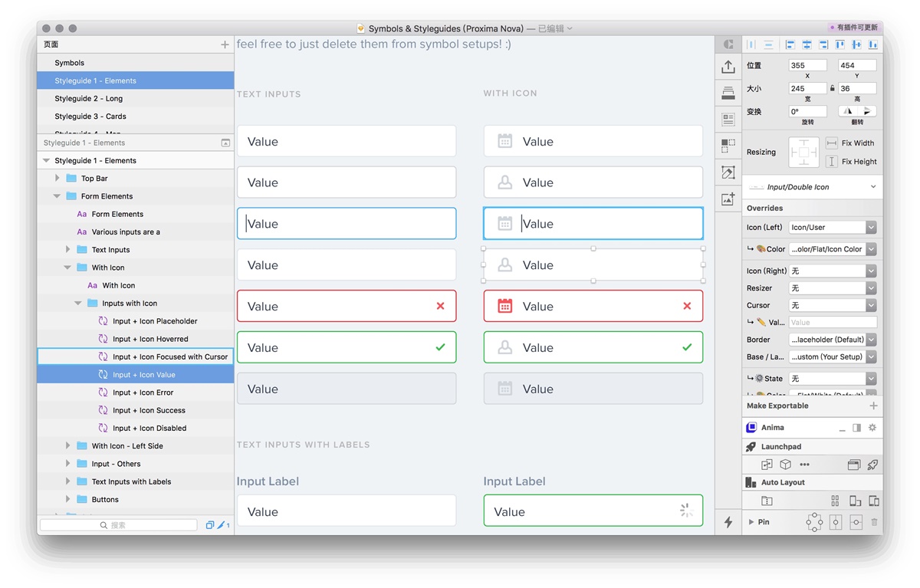Open Input/Double Icon symbol dropdown

tap(813, 187)
